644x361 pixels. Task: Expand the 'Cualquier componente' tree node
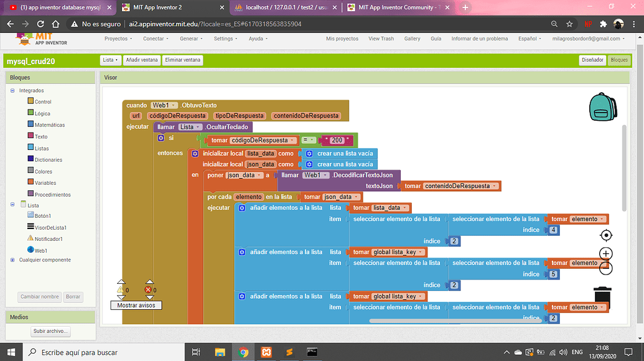click(x=12, y=260)
